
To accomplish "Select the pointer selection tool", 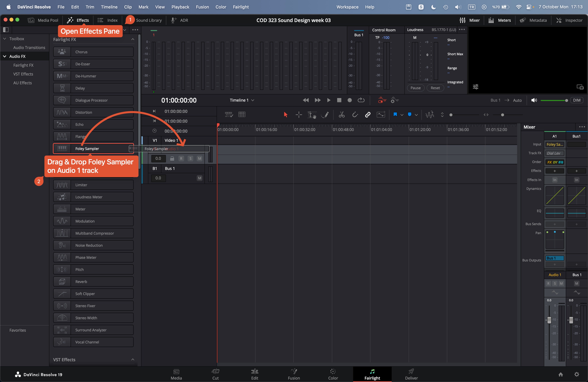I will point(286,115).
